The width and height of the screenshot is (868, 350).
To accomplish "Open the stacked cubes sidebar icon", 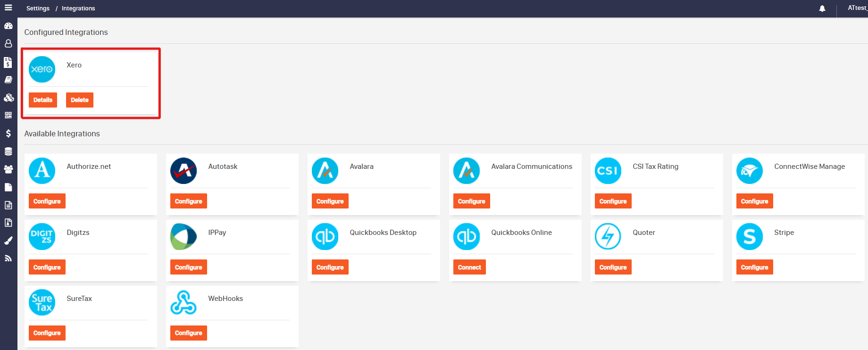I will 8,98.
